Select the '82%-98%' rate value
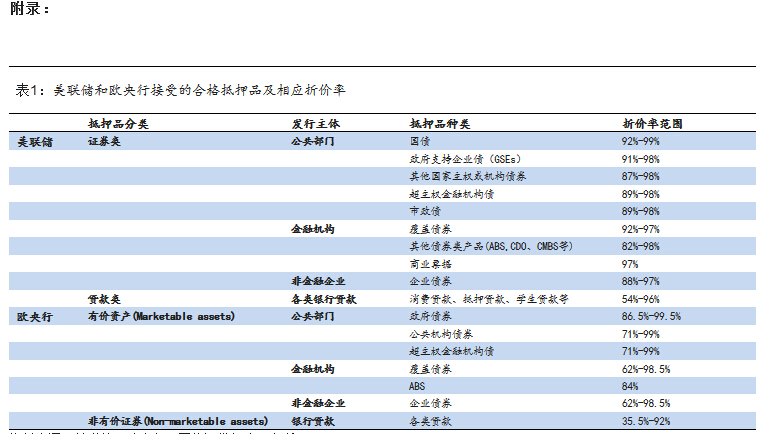The image size is (761, 434). pos(641,246)
